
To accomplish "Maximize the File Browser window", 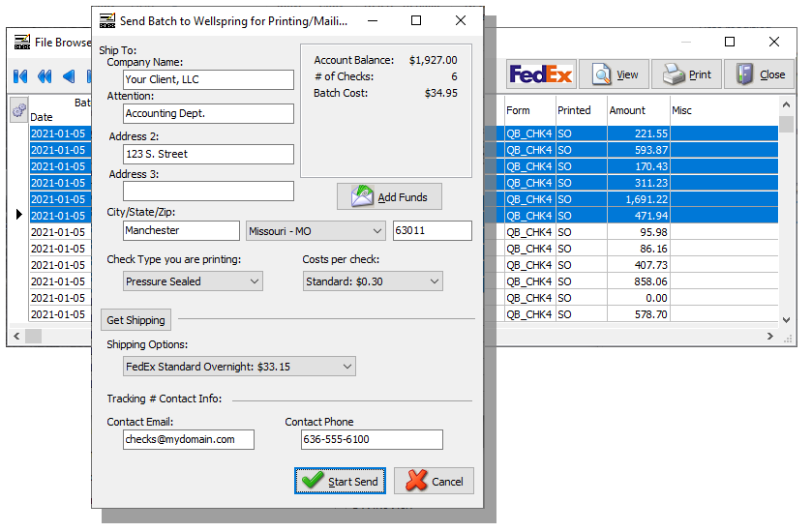I will [x=729, y=42].
